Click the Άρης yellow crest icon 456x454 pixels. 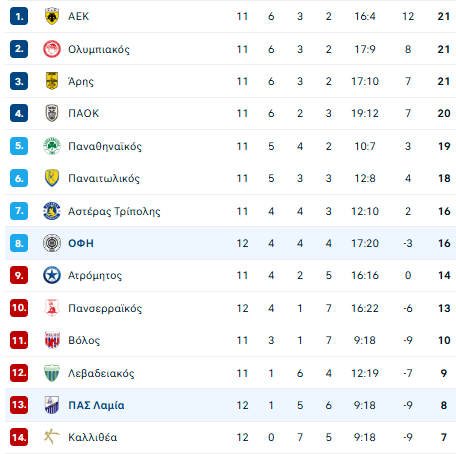(x=52, y=81)
